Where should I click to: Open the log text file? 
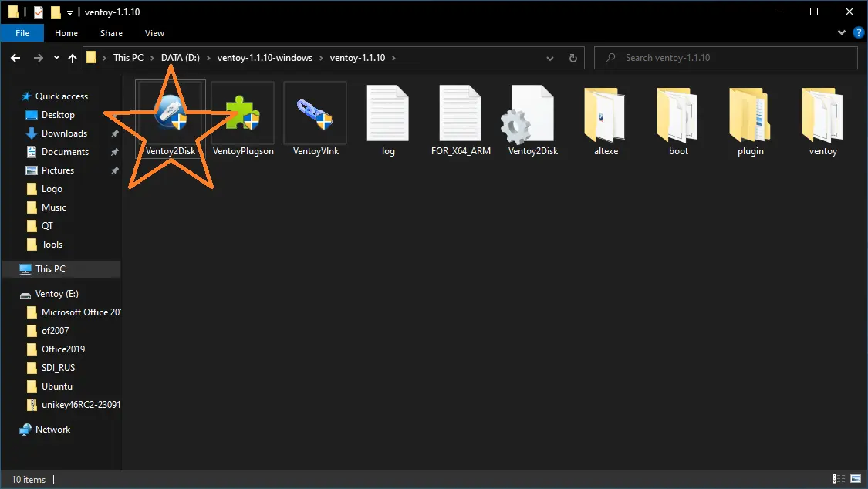pos(388,116)
